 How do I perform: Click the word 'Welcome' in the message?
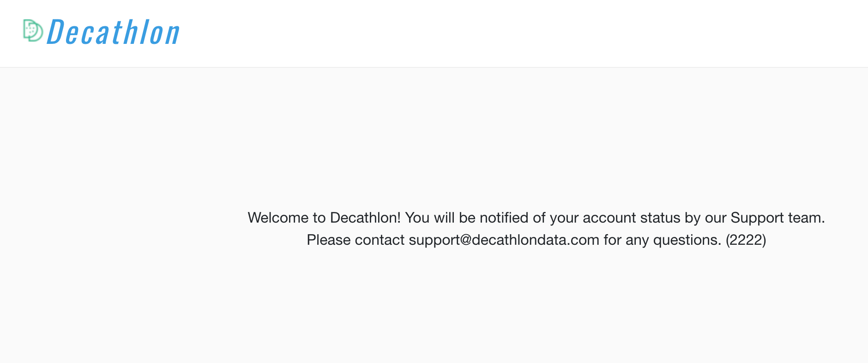[x=278, y=218]
